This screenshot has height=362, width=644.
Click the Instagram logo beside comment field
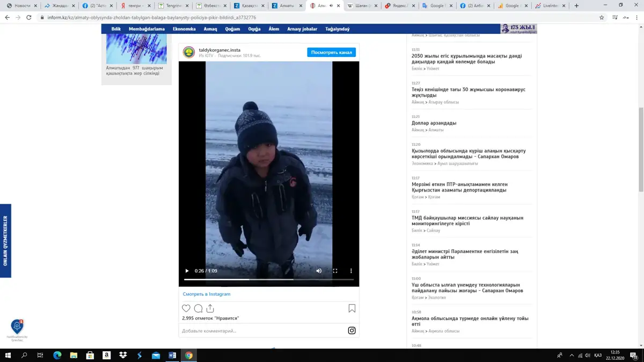point(352,330)
